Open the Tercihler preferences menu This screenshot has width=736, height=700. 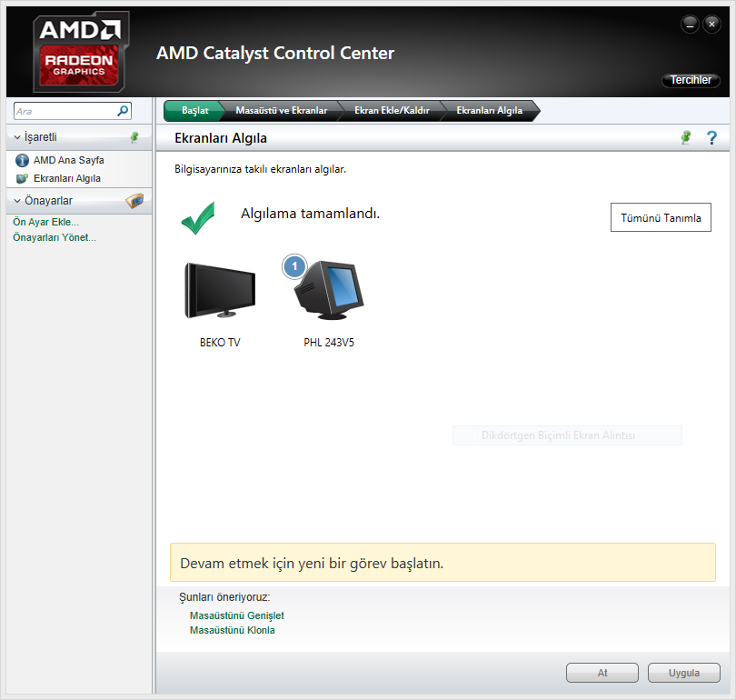coord(691,80)
